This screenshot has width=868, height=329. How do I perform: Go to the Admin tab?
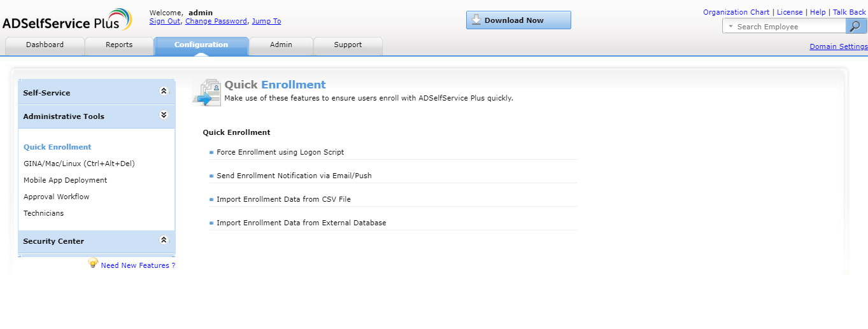[281, 45]
